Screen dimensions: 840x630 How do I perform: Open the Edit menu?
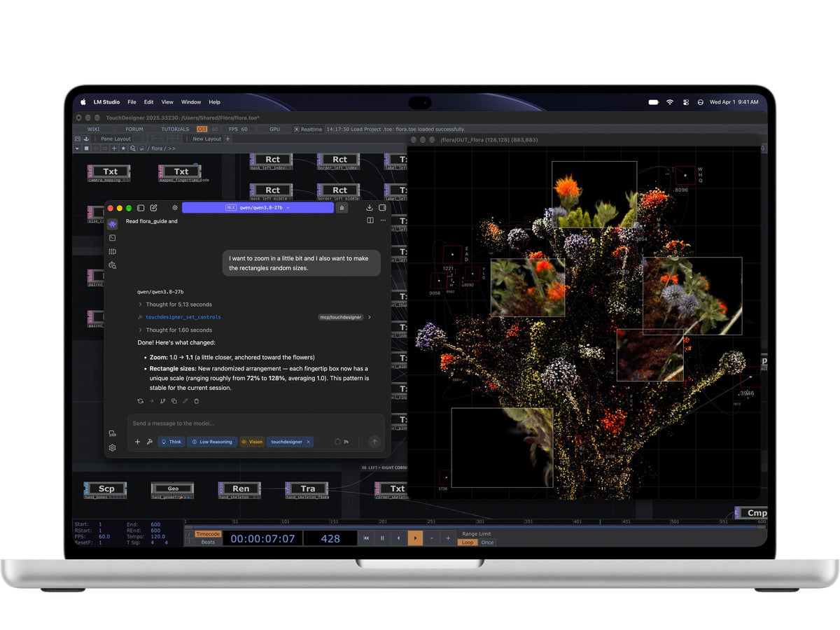click(x=149, y=102)
